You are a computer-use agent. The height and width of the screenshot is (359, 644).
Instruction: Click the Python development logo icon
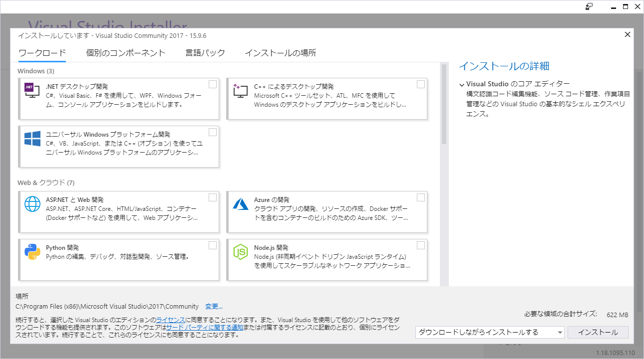[32, 252]
